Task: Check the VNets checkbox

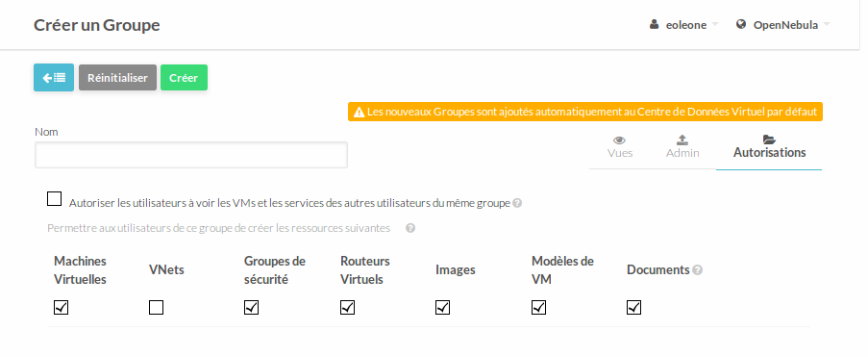Action: pos(156,307)
